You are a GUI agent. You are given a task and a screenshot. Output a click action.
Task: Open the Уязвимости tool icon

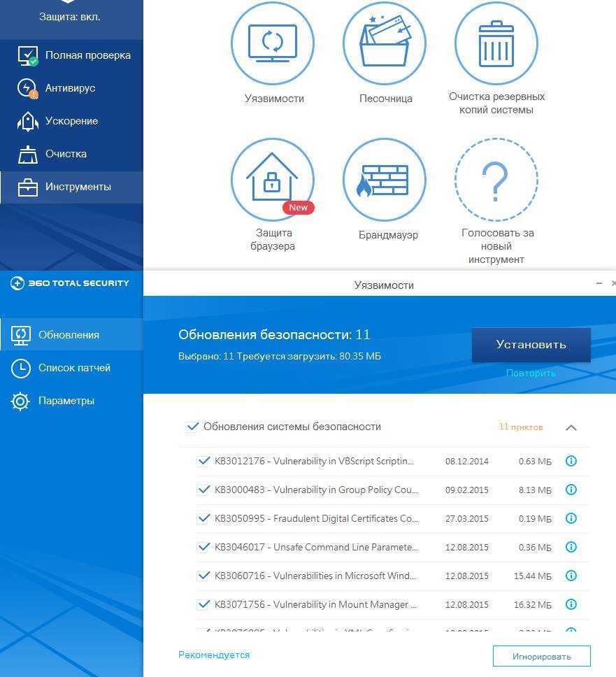273,43
